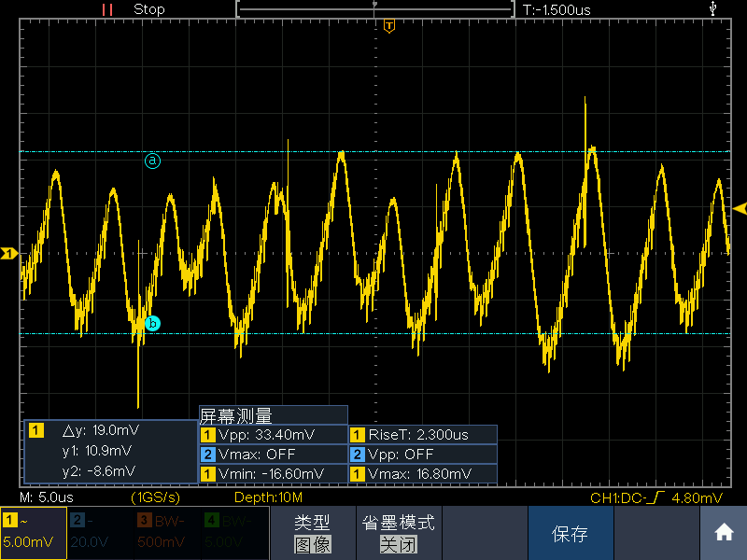Click cursor a marker circle
747x560 pixels.
[152, 161]
